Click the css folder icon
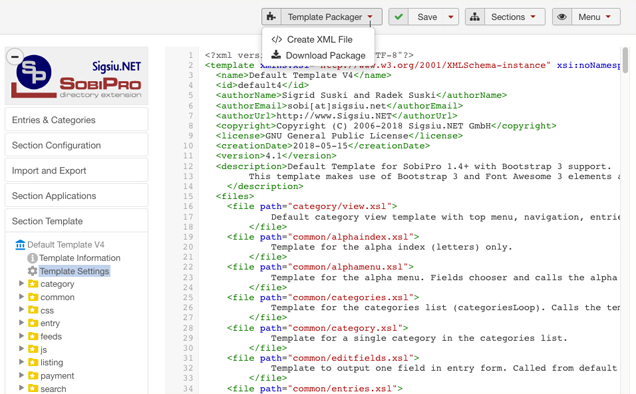Viewport: 636px width, 394px height. click(33, 310)
